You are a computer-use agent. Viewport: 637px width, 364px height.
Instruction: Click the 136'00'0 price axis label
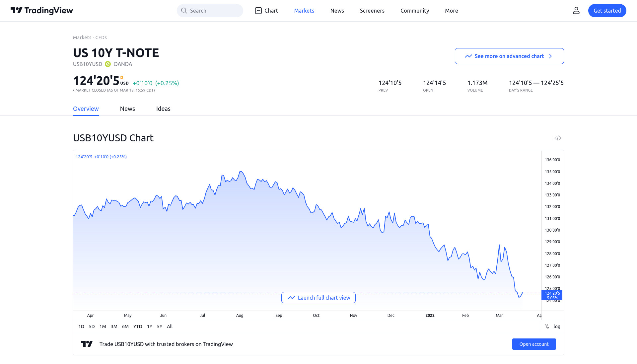click(552, 160)
